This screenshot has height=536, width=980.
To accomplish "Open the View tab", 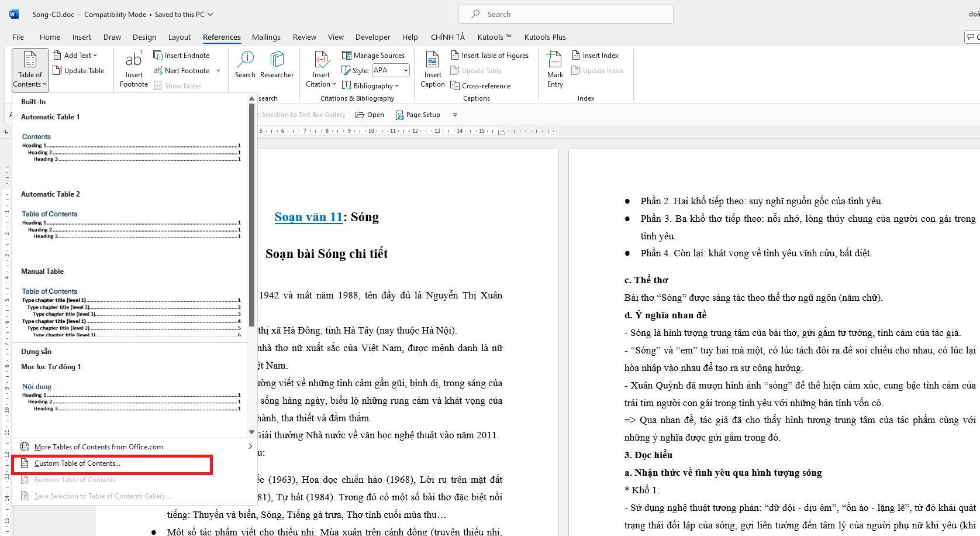I will (336, 37).
